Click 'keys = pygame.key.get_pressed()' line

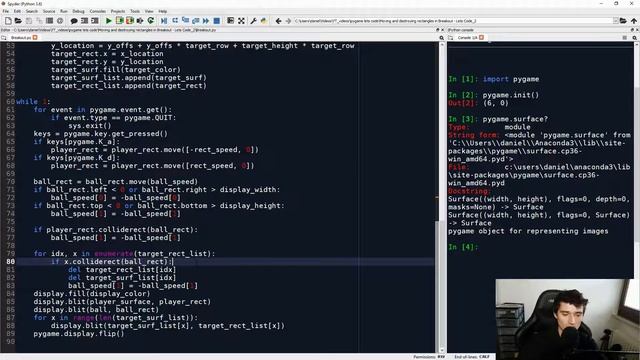pyautogui.click(x=100, y=133)
